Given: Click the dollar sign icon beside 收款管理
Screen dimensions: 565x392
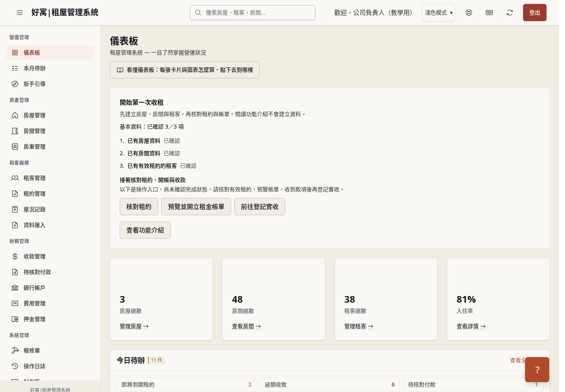Looking at the screenshot, I should pyautogui.click(x=15, y=256).
